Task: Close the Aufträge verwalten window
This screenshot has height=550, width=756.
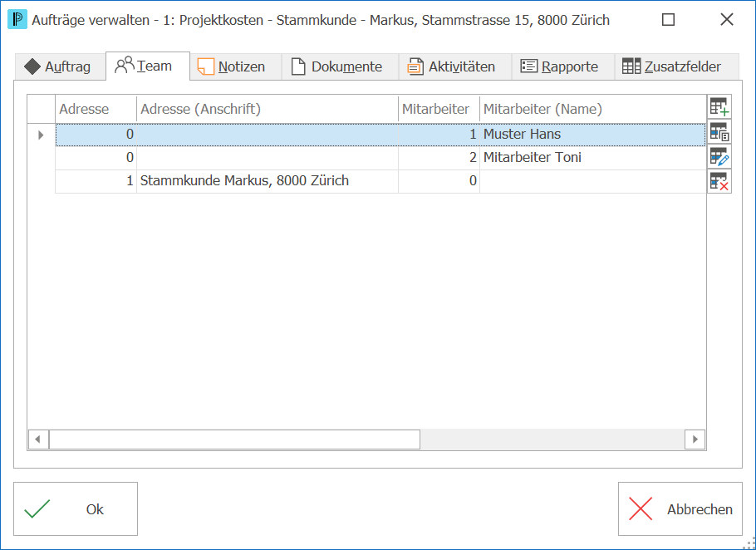Action: (727, 20)
